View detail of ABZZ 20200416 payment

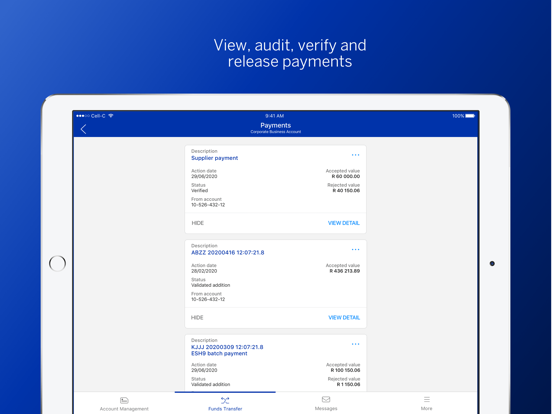pyautogui.click(x=344, y=318)
